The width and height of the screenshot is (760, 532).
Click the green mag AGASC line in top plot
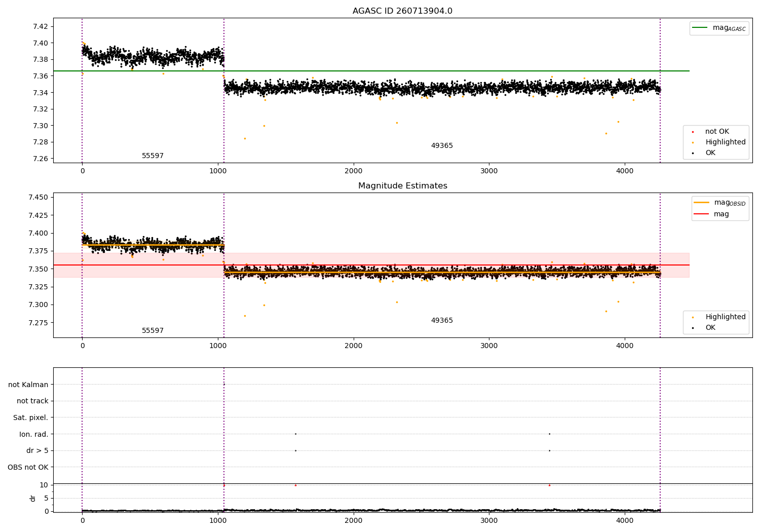pyautogui.click(x=371, y=71)
